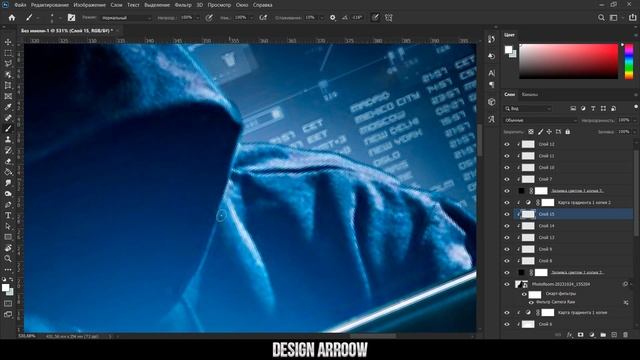
Task: Open the brush mode dropdown in options bar
Action: (x=126, y=18)
